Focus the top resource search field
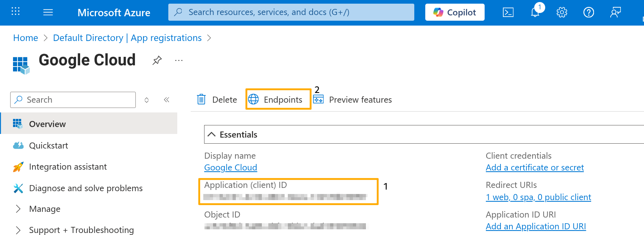644x235 pixels. pyautogui.click(x=291, y=12)
